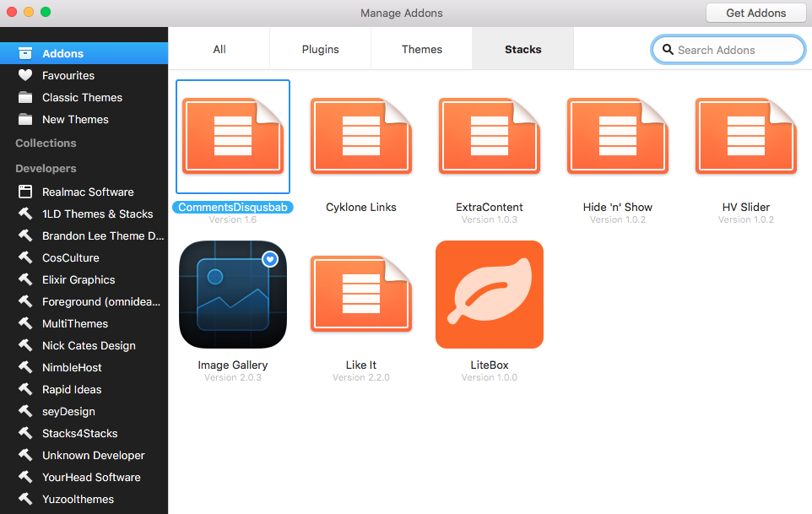Select the ExtraContent stack icon
This screenshot has height=514, width=812.
click(x=490, y=136)
